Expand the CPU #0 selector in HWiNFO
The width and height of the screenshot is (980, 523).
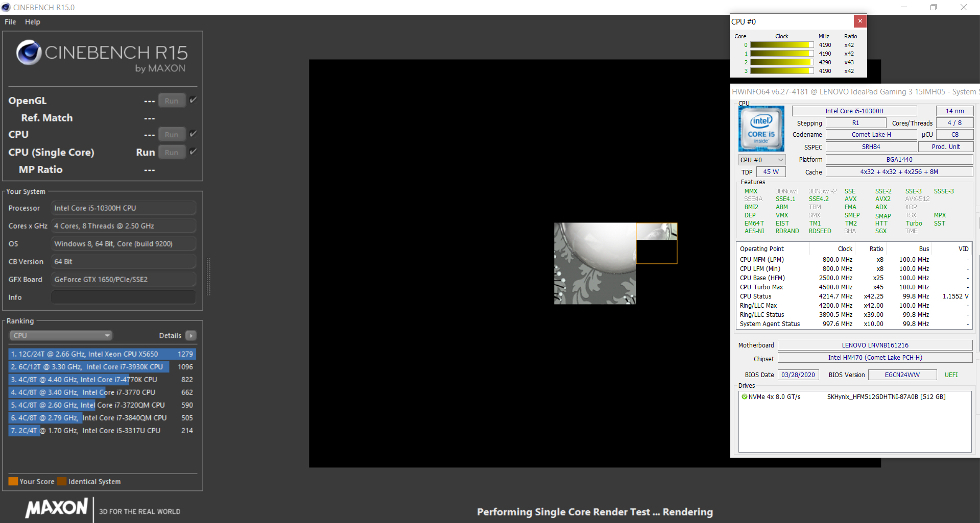[761, 160]
